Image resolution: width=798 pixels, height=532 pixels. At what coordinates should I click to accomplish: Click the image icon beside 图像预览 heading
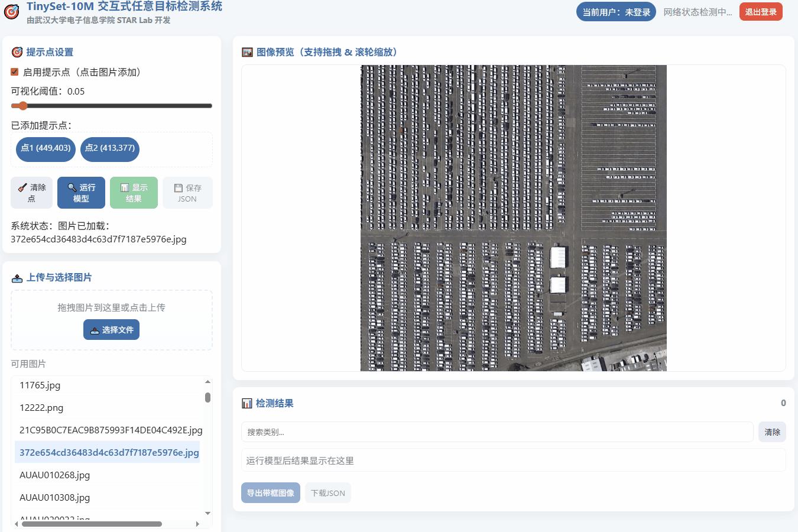tap(247, 52)
